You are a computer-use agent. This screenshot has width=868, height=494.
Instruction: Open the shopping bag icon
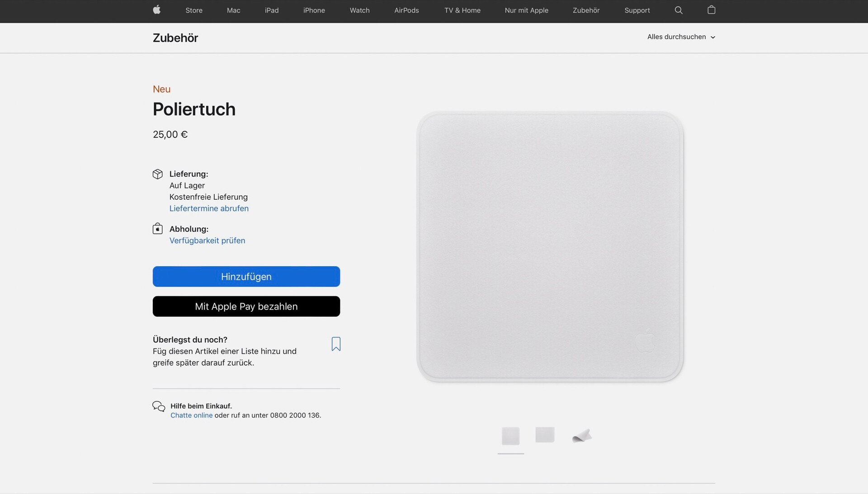click(711, 9)
